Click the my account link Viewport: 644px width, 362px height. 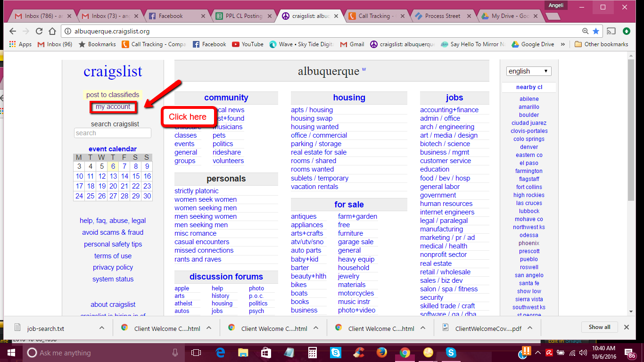tap(113, 107)
